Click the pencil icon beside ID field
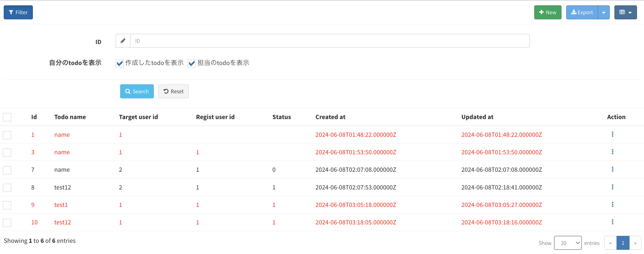The width and height of the screenshot is (644, 254). coord(123,41)
